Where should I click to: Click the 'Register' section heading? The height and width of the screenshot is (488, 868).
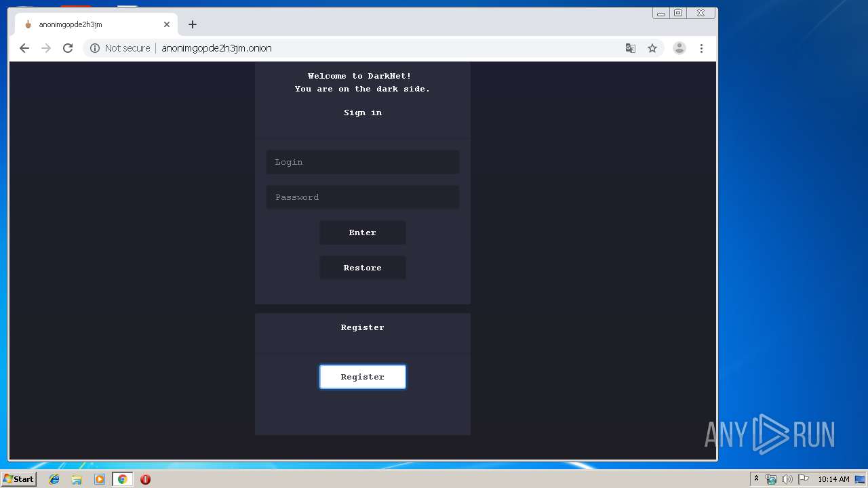(x=363, y=327)
